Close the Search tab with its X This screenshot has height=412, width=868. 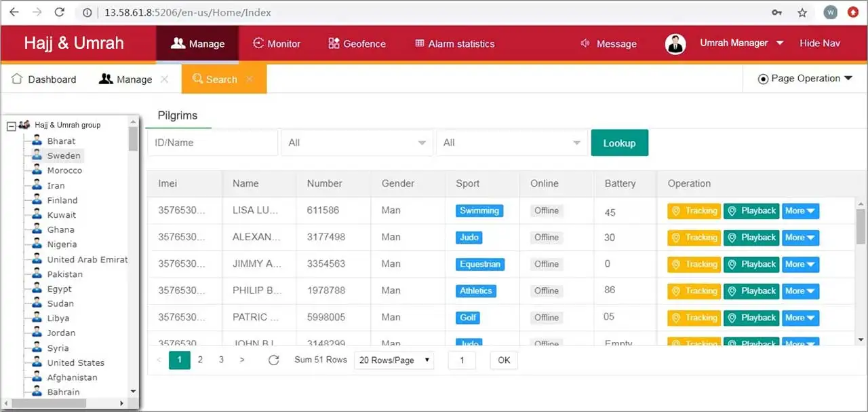pyautogui.click(x=250, y=79)
